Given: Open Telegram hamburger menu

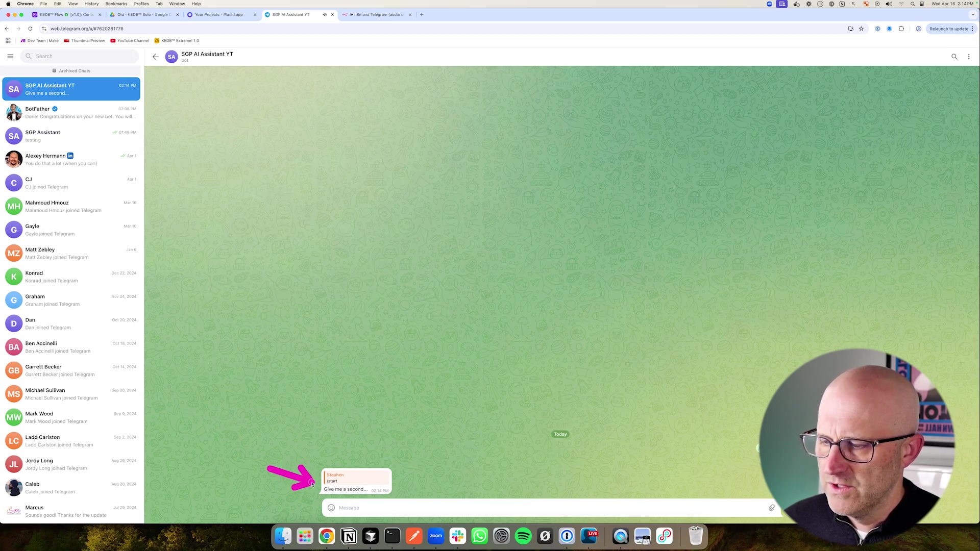Looking at the screenshot, I should [10, 56].
